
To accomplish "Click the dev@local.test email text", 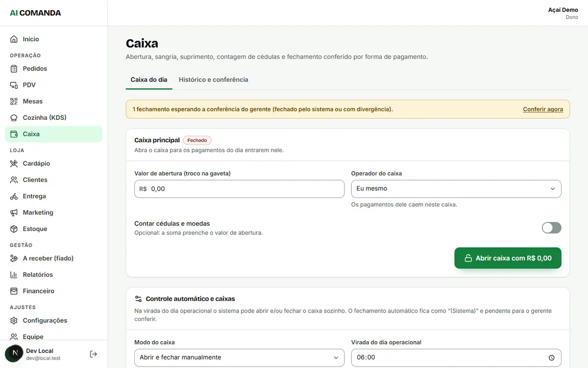I will (x=43, y=359).
